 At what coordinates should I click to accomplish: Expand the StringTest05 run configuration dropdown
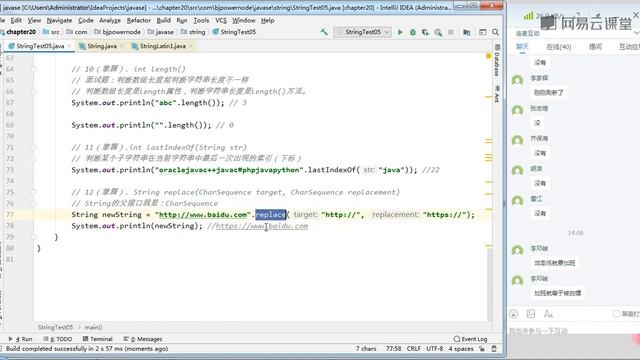click(x=362, y=32)
